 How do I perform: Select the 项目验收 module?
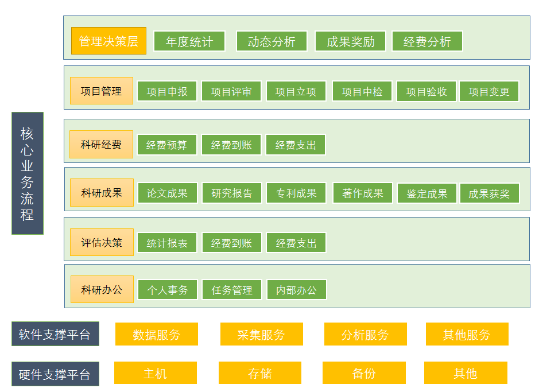point(426,92)
